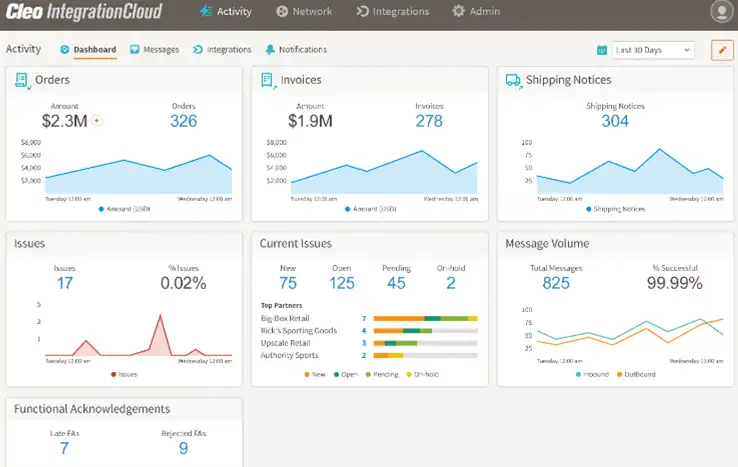Click the Invoices count 278
The height and width of the screenshot is (467, 738).
429,121
